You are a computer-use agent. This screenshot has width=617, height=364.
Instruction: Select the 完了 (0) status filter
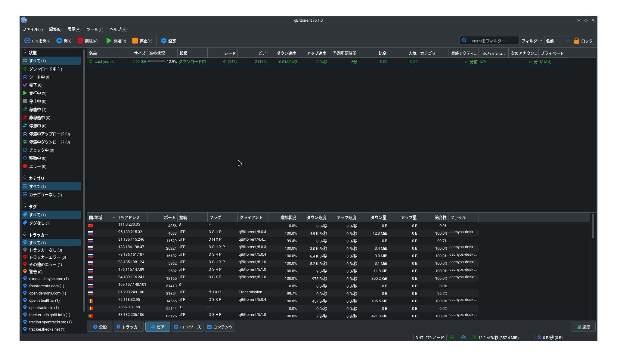coord(51,85)
